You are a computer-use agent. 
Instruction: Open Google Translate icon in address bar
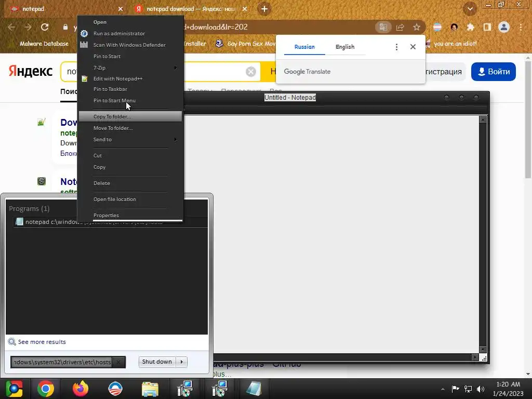click(383, 27)
